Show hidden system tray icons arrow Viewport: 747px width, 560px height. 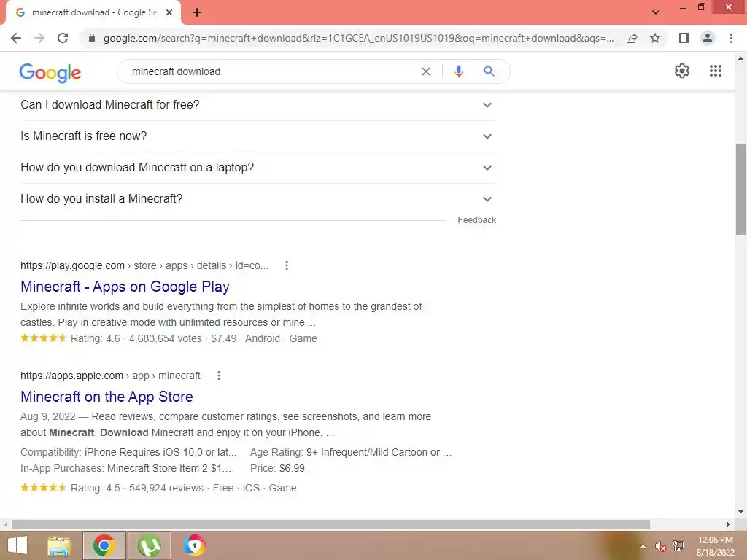coord(643,546)
